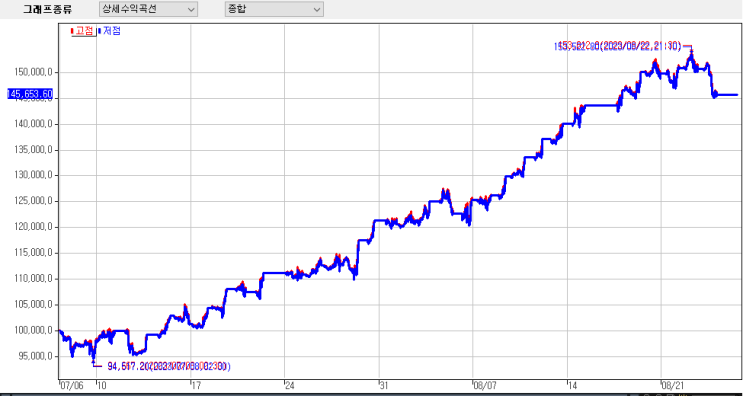
Task: Click the 그래프종류 label
Action: click(47, 9)
